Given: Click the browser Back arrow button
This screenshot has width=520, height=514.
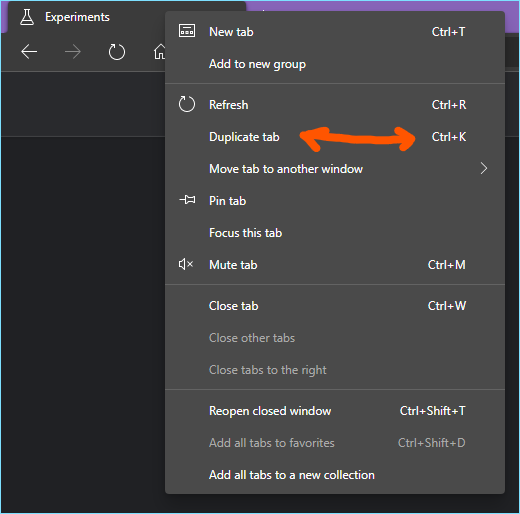Looking at the screenshot, I should pyautogui.click(x=29, y=52).
